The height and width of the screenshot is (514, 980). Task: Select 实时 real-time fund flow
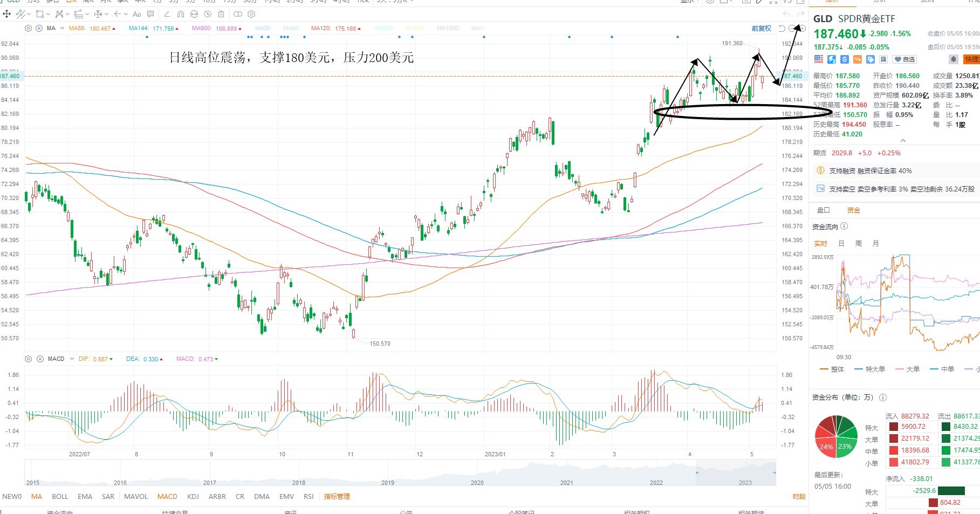pyautogui.click(x=820, y=244)
